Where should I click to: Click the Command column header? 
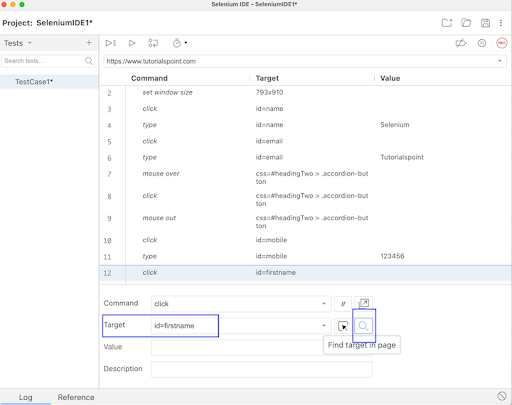[149, 78]
